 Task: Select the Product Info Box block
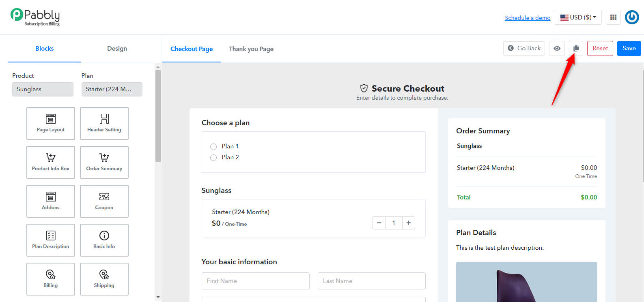pos(51,162)
